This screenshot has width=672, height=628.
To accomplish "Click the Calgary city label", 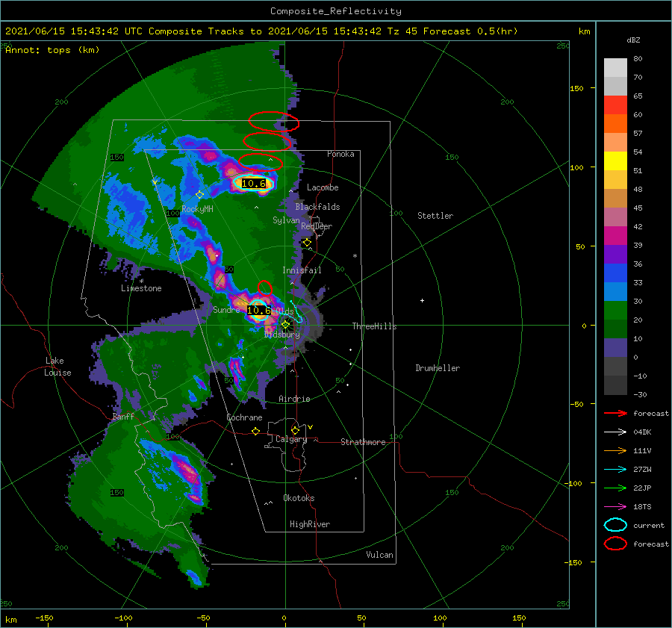I will (x=291, y=439).
